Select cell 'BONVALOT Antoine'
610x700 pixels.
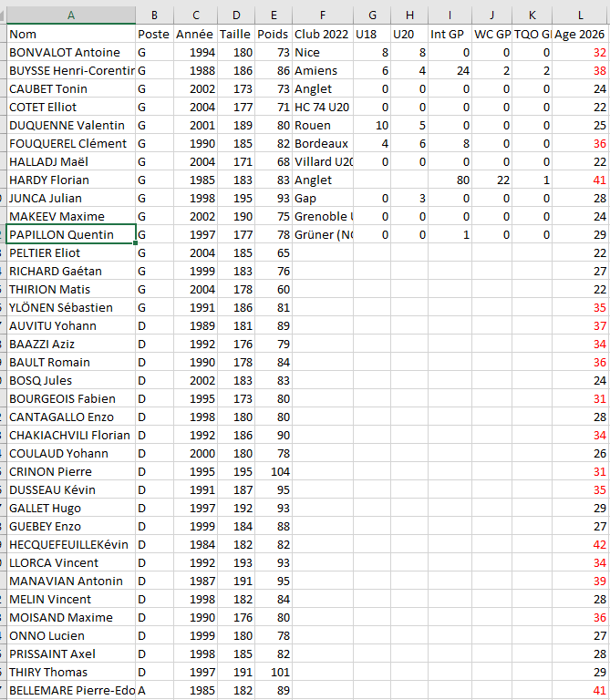[71, 52]
